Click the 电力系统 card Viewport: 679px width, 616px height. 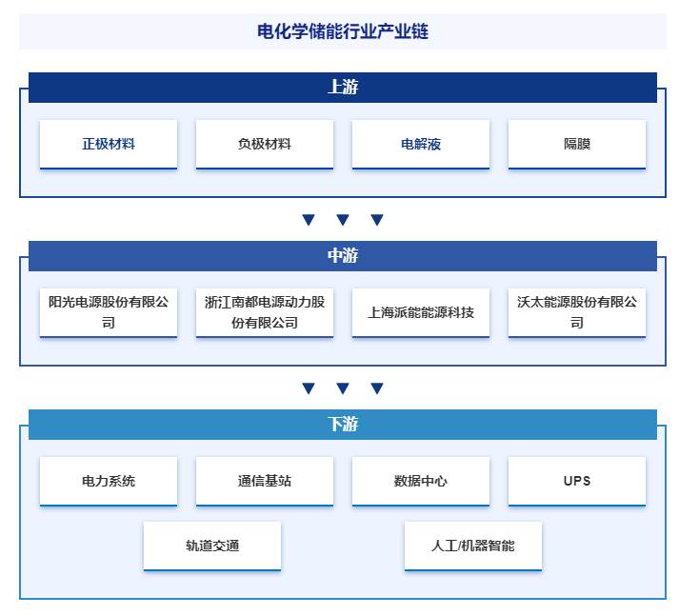point(109,481)
